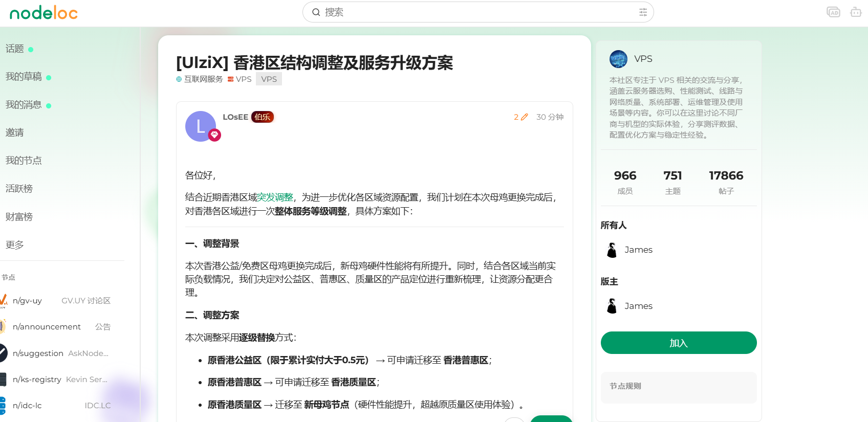Click the 751 主题 stat
The height and width of the screenshot is (422, 868).
673,182
